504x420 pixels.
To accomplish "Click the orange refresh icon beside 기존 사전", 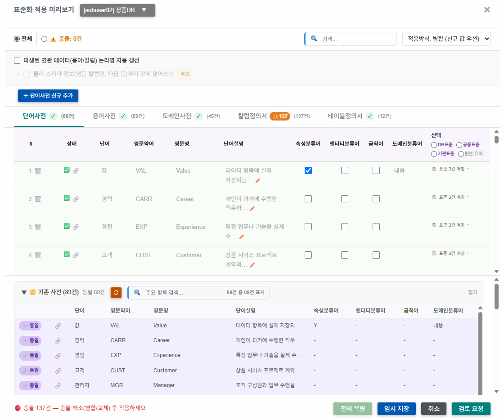I will 116,293.
